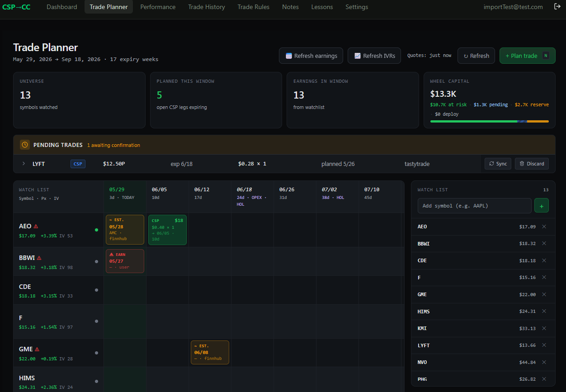
Task: Remove AEO from the watch list
Action: 544,227
